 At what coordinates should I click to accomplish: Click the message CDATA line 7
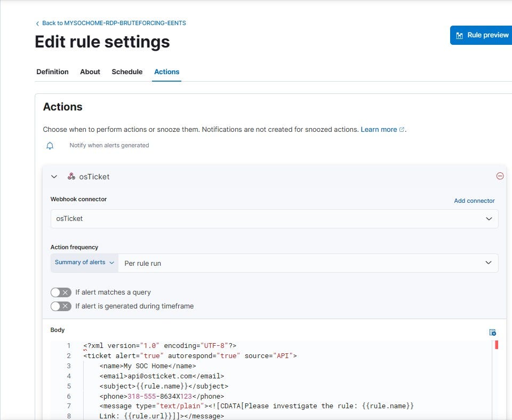coord(257,406)
